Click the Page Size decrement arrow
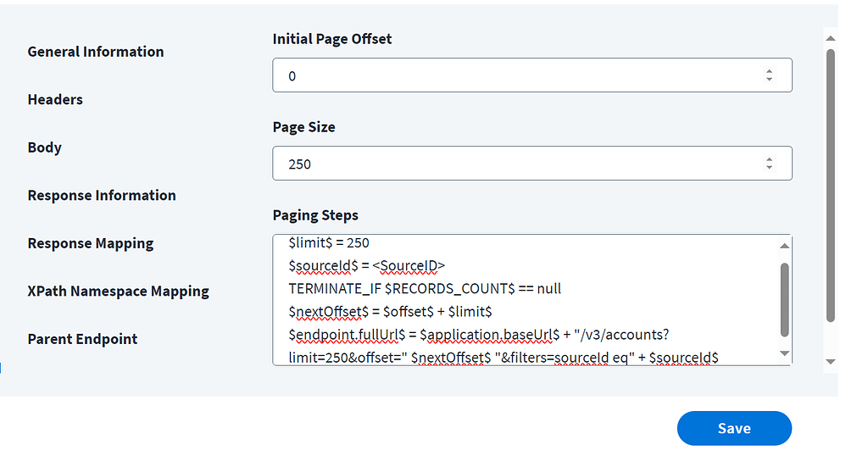The image size is (868, 450). [x=769, y=167]
